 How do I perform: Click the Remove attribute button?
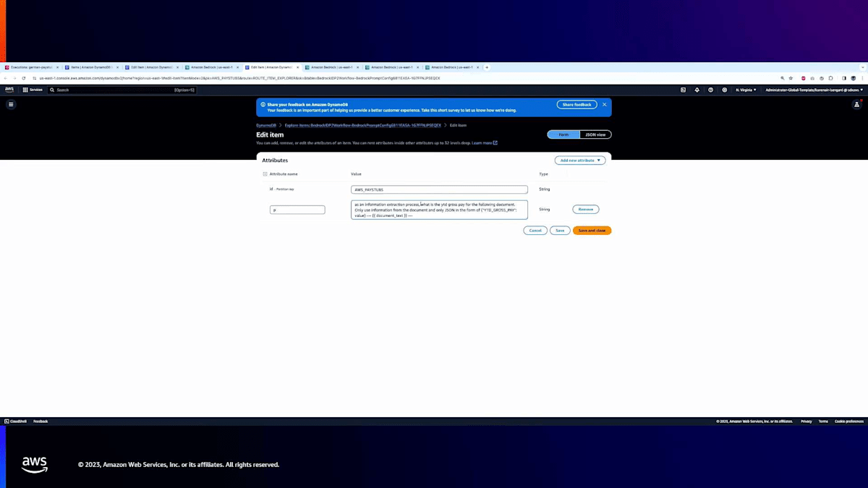[586, 209]
